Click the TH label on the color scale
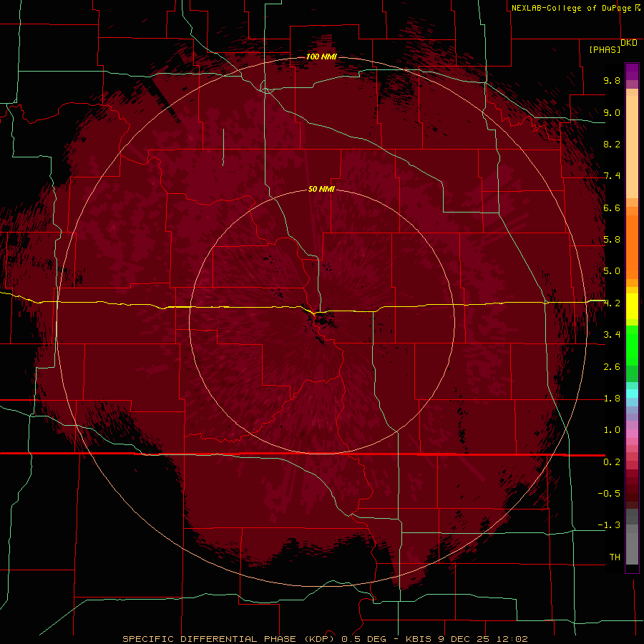Screen dimensions: 644x644 [615, 557]
